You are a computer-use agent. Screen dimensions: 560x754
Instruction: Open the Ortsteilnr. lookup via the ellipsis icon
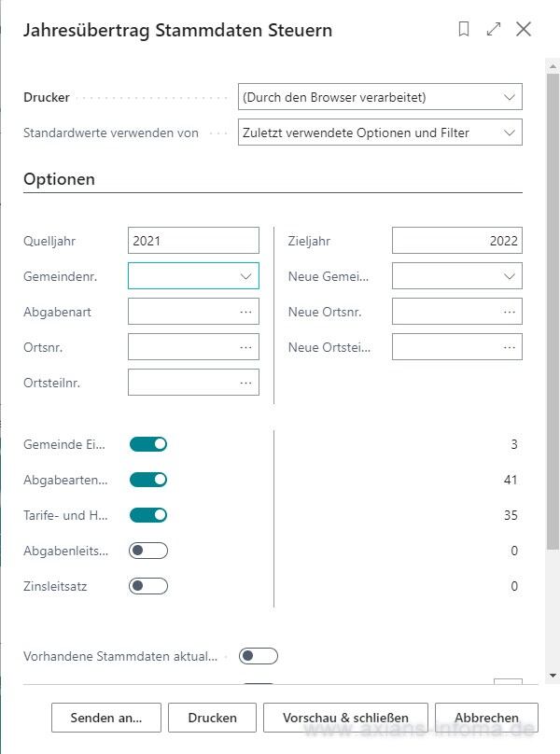pyautogui.click(x=245, y=383)
